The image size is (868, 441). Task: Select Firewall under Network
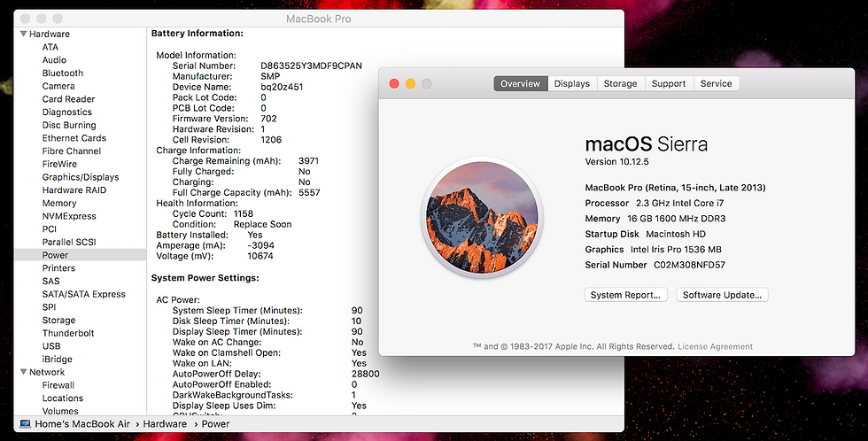point(58,385)
